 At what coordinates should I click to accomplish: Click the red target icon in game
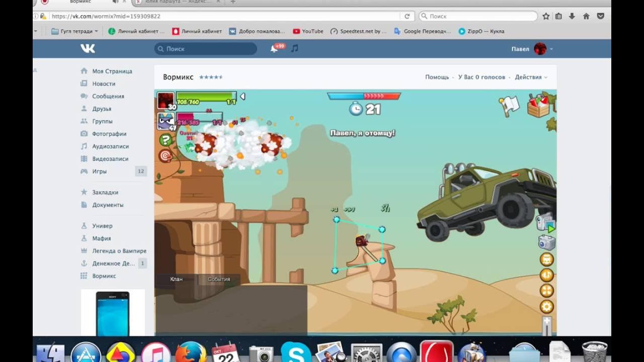point(166,156)
